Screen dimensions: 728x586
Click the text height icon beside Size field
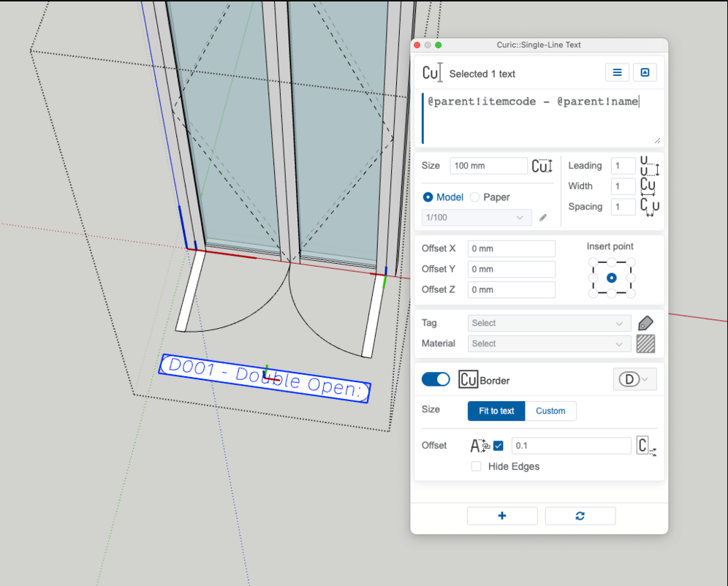click(542, 166)
